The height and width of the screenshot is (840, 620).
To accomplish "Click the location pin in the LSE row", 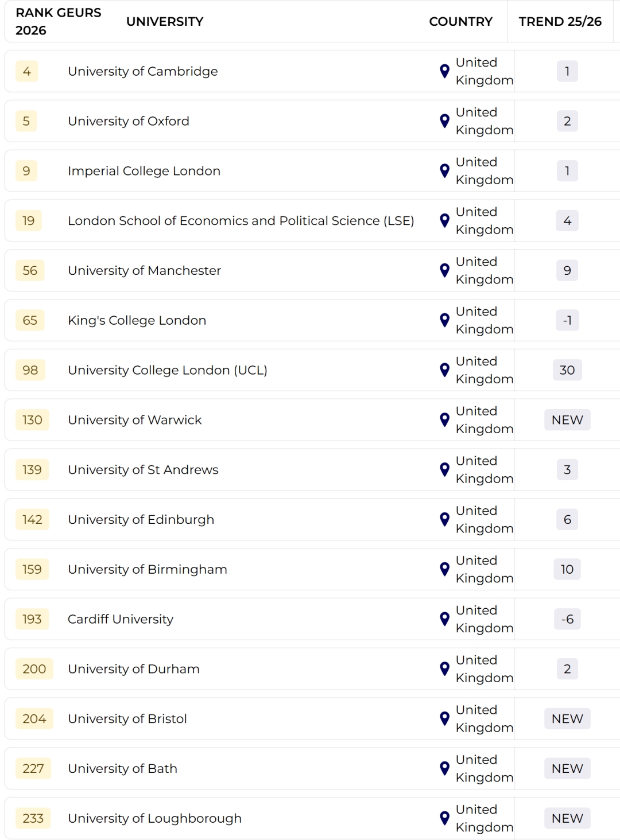I will point(444,221).
